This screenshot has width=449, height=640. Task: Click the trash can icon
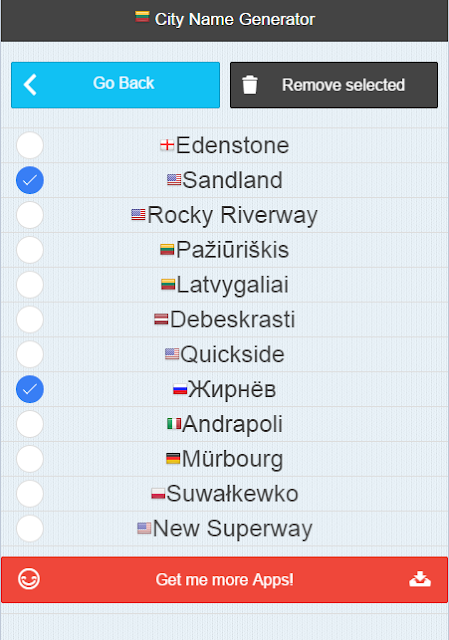[x=250, y=85]
